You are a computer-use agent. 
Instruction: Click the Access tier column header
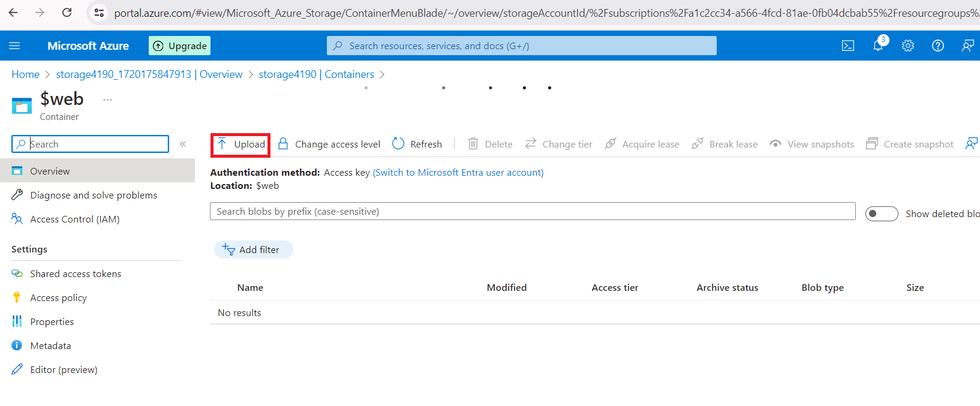(615, 287)
